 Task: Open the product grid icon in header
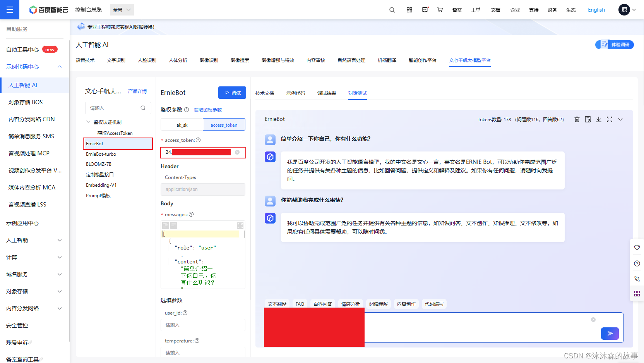click(x=409, y=10)
